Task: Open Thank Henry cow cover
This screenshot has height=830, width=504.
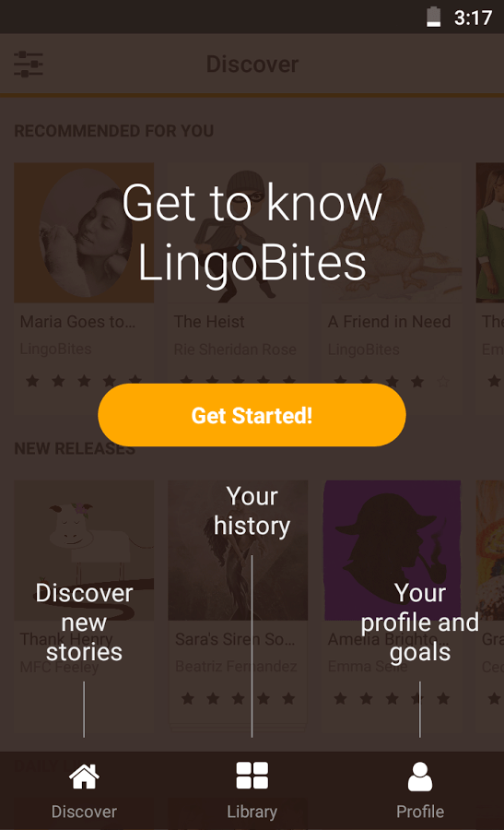Action: click(84, 551)
